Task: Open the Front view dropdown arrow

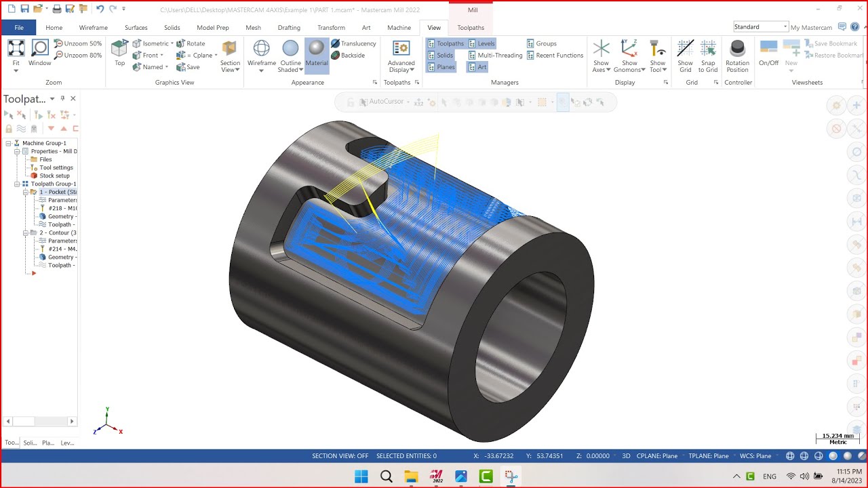Action: (163, 56)
